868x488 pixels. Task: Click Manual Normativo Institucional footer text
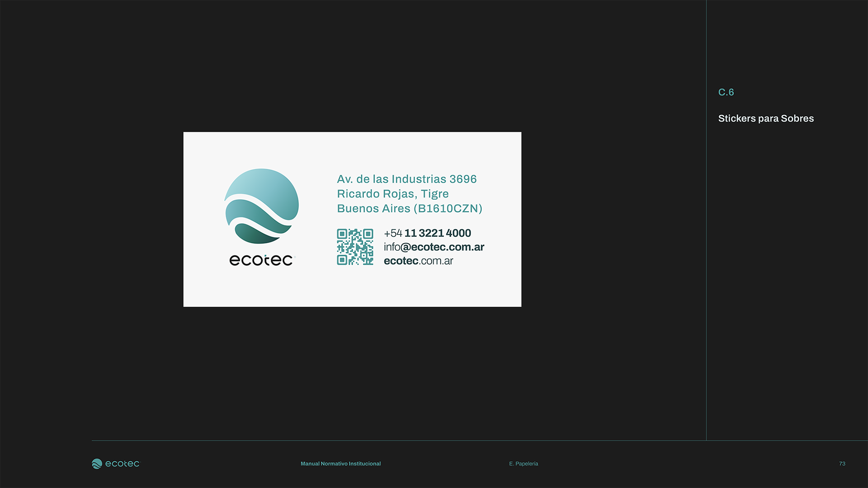click(x=340, y=464)
